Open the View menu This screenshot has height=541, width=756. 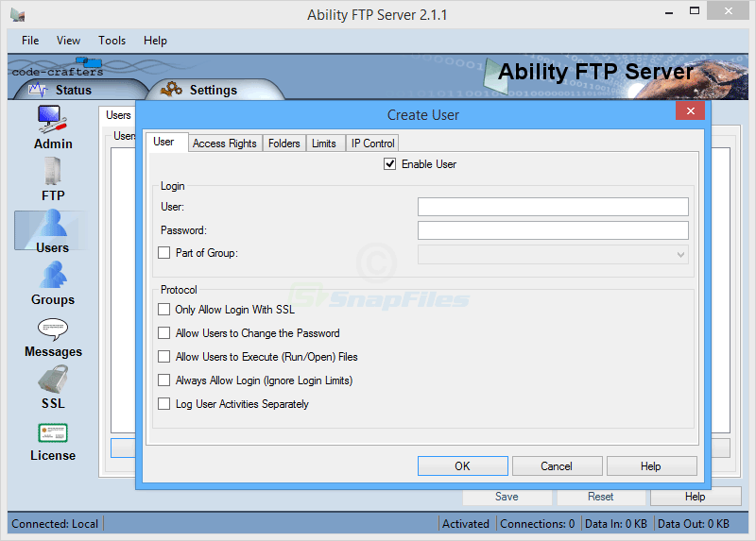pos(68,41)
